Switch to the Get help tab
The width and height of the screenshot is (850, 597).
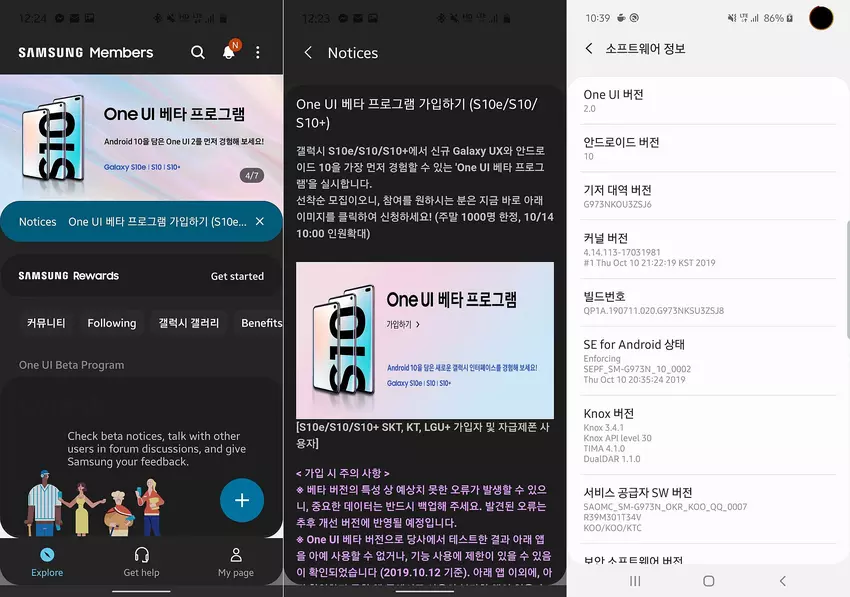[x=141, y=561]
